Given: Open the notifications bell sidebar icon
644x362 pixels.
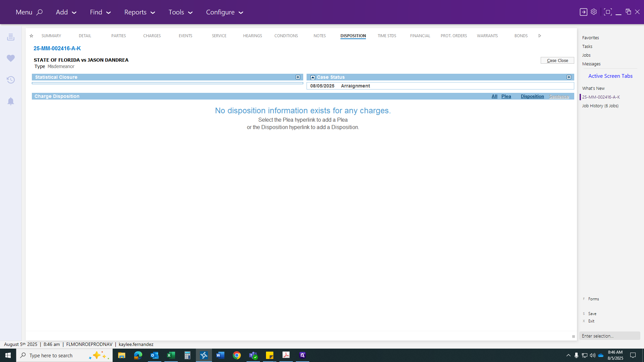Looking at the screenshot, I should click(11, 101).
